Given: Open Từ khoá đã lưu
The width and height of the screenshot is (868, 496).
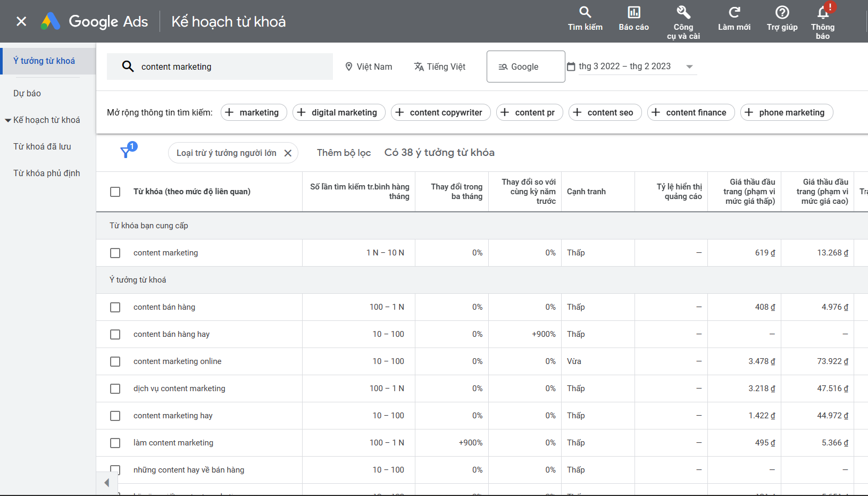Looking at the screenshot, I should (42, 146).
